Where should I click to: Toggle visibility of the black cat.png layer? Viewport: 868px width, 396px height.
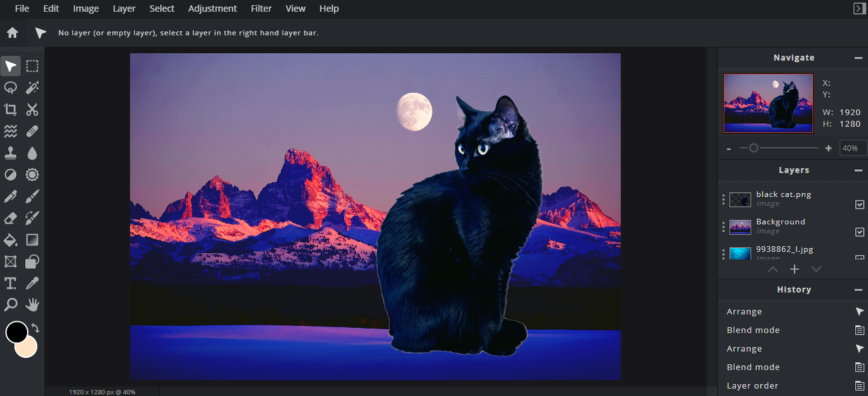click(860, 204)
